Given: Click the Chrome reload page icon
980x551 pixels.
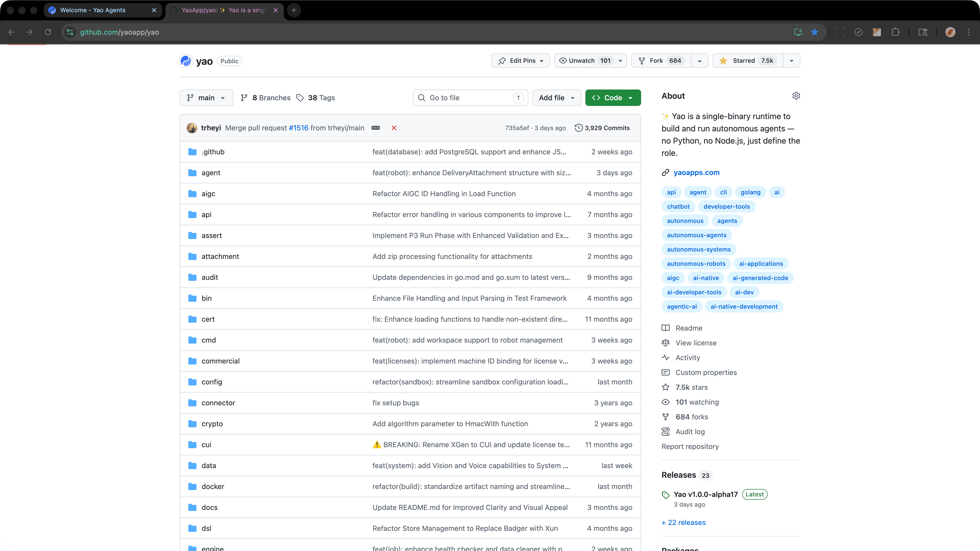Looking at the screenshot, I should coord(48,32).
